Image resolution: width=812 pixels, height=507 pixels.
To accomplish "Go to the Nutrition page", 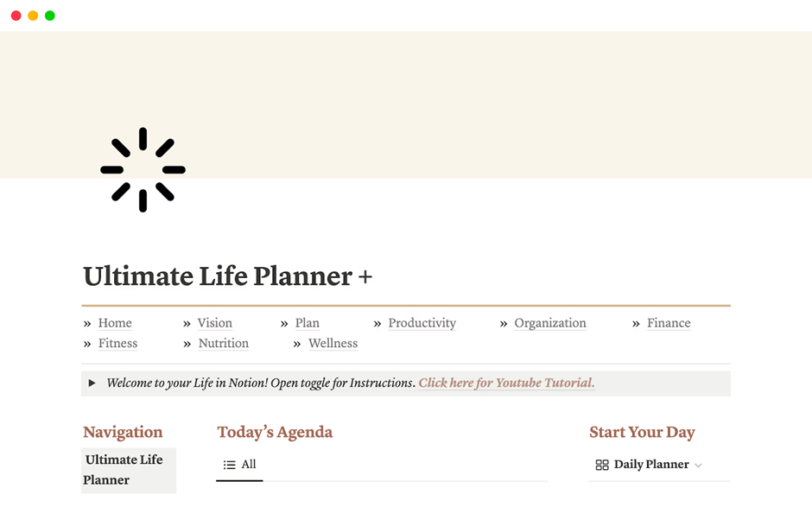I will 223,343.
